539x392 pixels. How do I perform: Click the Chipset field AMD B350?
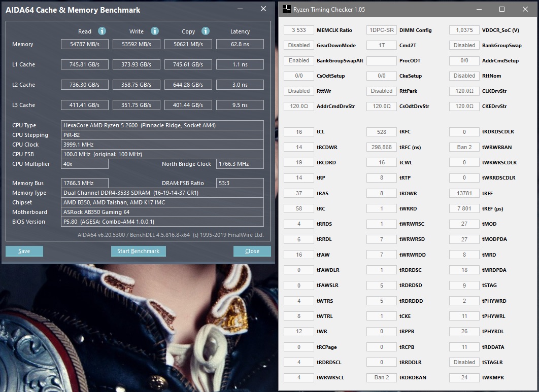[x=162, y=202]
